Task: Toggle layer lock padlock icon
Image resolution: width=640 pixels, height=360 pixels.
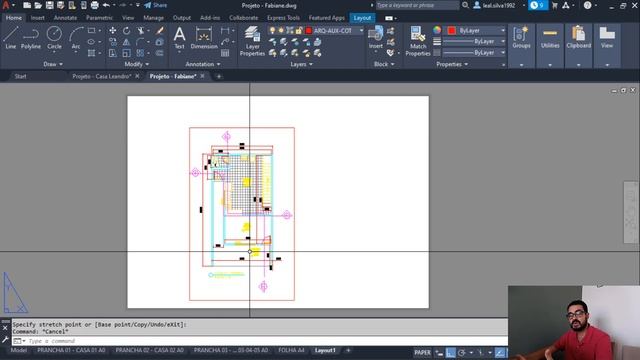Action: point(299,31)
